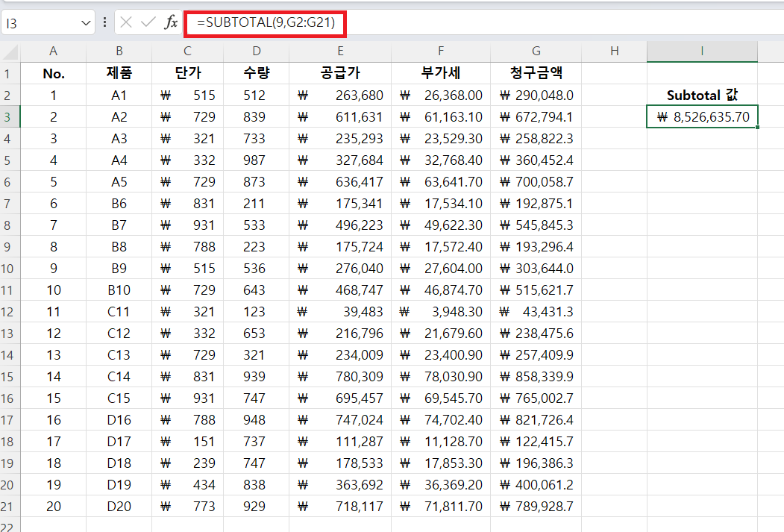Click product cell C11
Screen dimensions: 784x532
coord(119,311)
